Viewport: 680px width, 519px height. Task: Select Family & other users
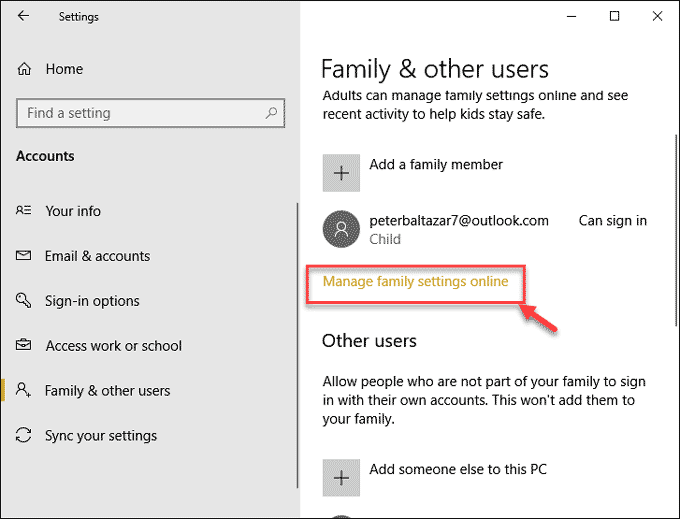pyautogui.click(x=108, y=391)
